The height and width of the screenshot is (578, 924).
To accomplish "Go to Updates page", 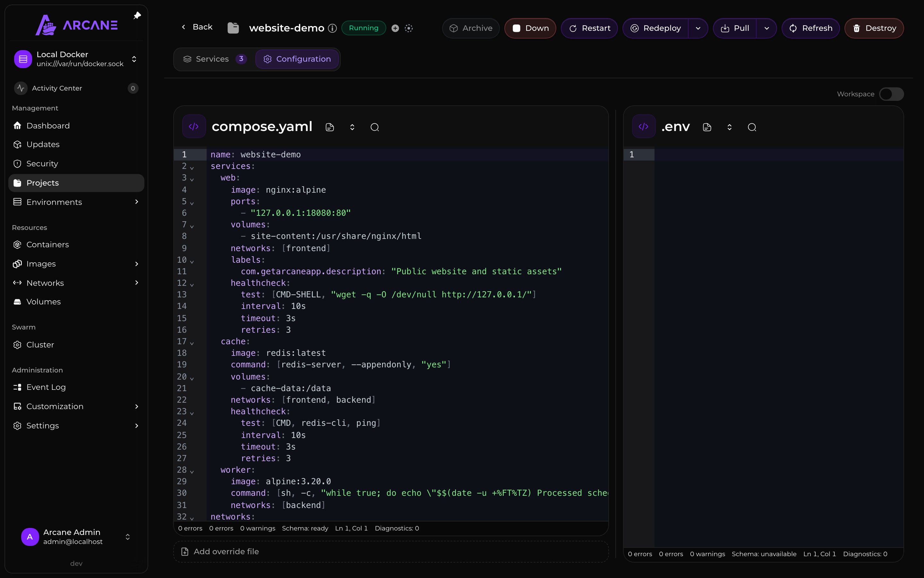I will click(x=76, y=144).
